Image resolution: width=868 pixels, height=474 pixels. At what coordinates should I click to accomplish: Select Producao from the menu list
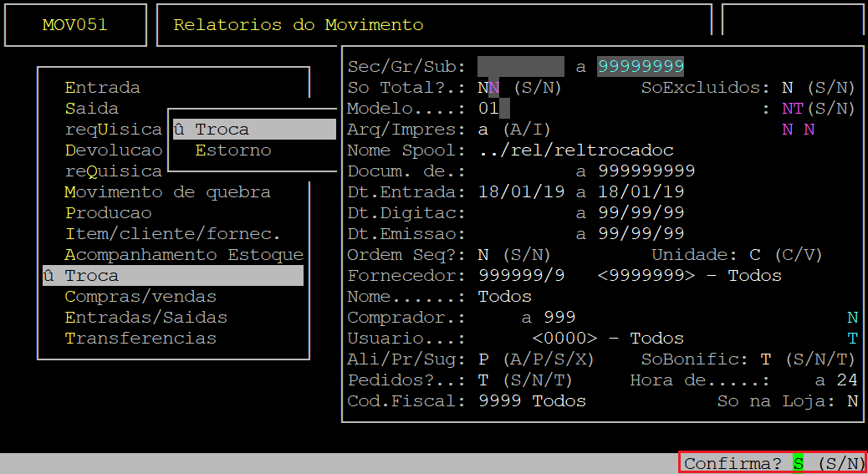(x=108, y=213)
